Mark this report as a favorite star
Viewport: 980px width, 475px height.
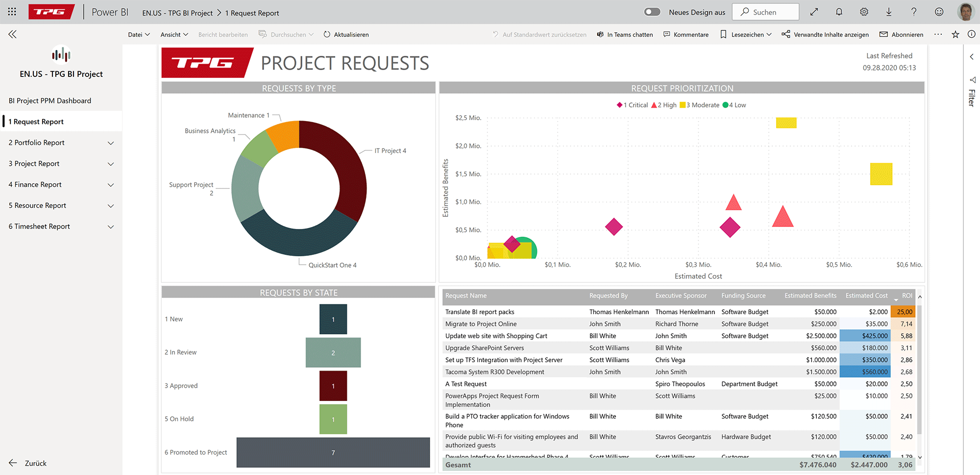(x=955, y=34)
